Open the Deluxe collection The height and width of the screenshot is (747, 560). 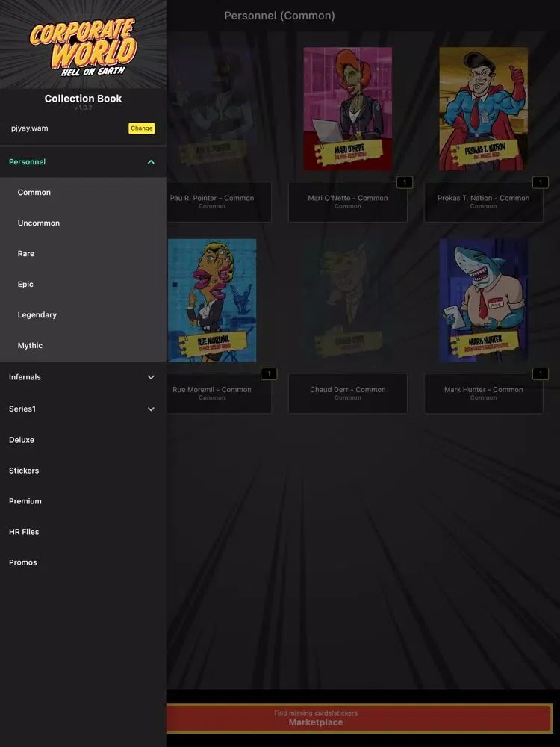pyautogui.click(x=22, y=440)
